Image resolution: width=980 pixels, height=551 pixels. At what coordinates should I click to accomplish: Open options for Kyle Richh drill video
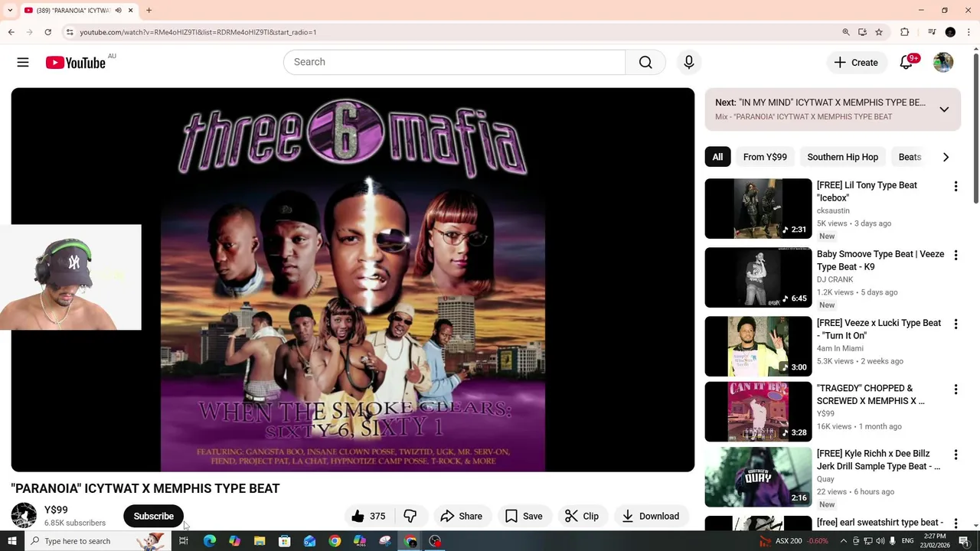tap(955, 455)
